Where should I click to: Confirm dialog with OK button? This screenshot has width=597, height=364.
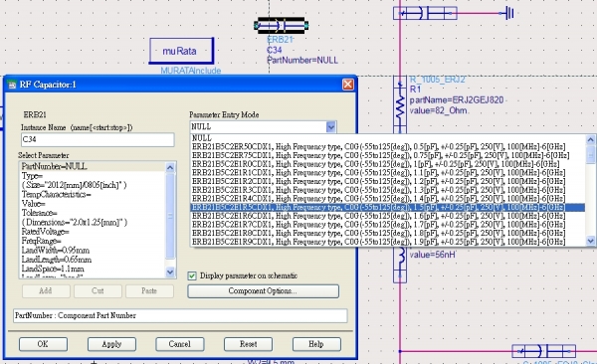[x=43, y=344]
